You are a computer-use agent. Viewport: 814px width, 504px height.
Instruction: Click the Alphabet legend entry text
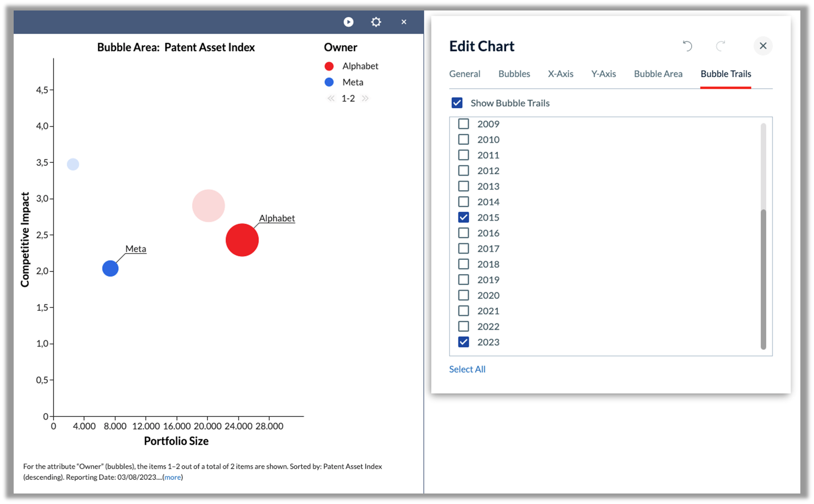[x=360, y=66]
